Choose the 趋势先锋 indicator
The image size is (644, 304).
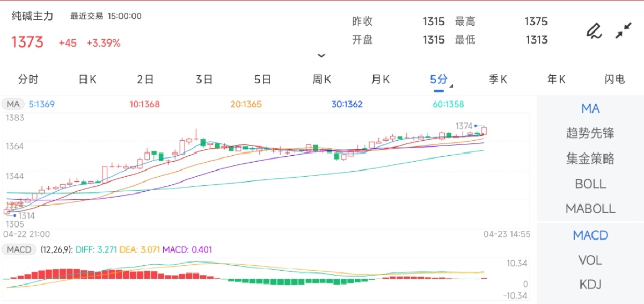coord(590,133)
